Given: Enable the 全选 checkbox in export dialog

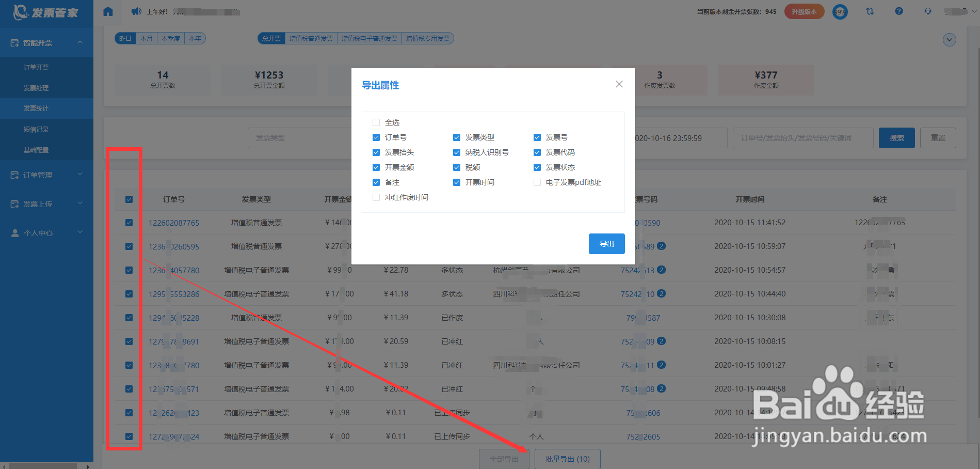Looking at the screenshot, I should click(376, 122).
